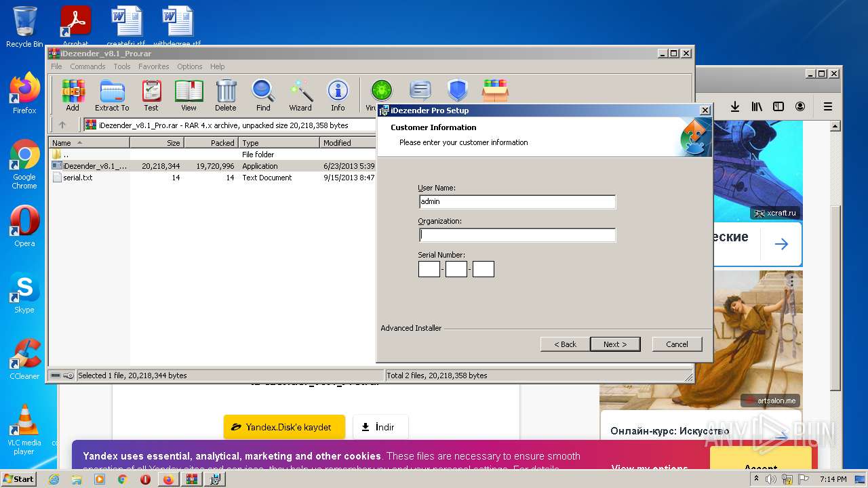Click volume icon in system tray
This screenshot has height=488, width=868.
click(x=771, y=479)
